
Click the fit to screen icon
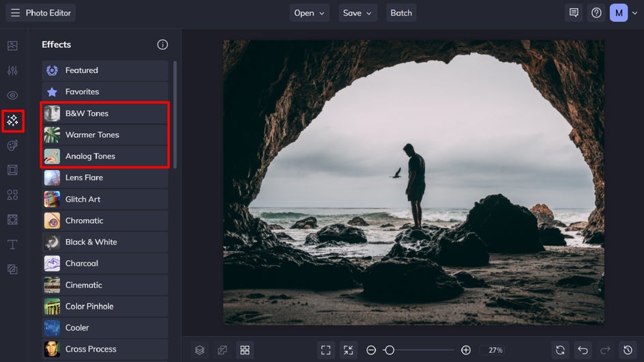click(x=325, y=350)
